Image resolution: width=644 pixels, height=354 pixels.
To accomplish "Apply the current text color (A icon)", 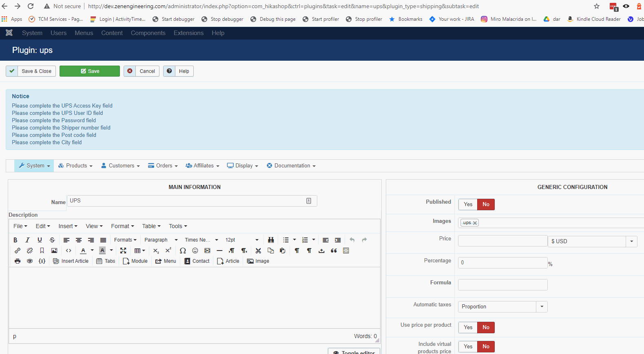I will click(83, 251).
